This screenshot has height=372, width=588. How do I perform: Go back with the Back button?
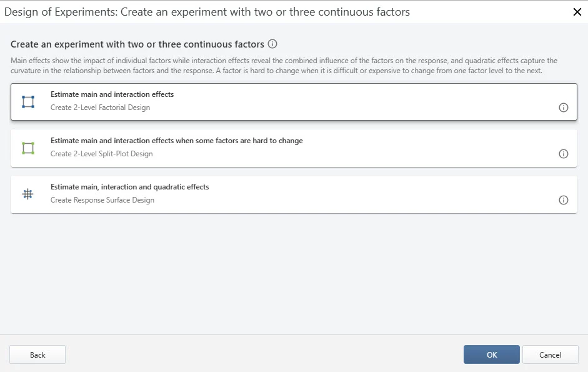point(37,354)
